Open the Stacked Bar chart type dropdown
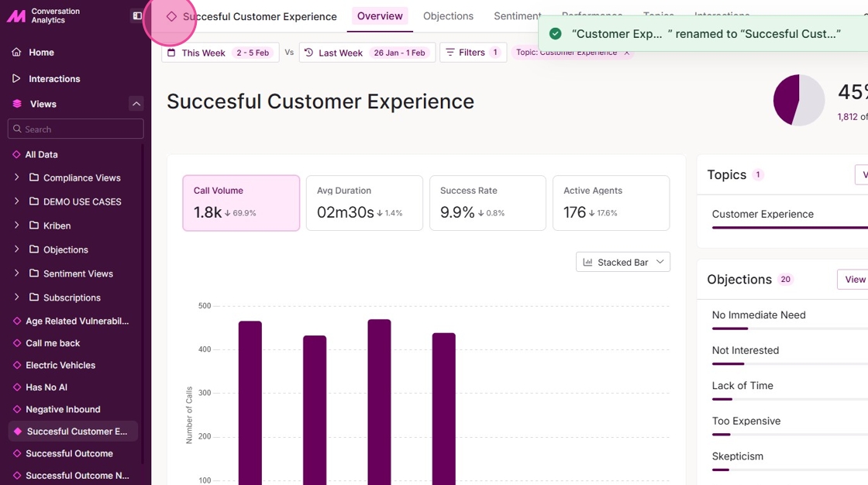Image resolution: width=868 pixels, height=485 pixels. point(623,263)
